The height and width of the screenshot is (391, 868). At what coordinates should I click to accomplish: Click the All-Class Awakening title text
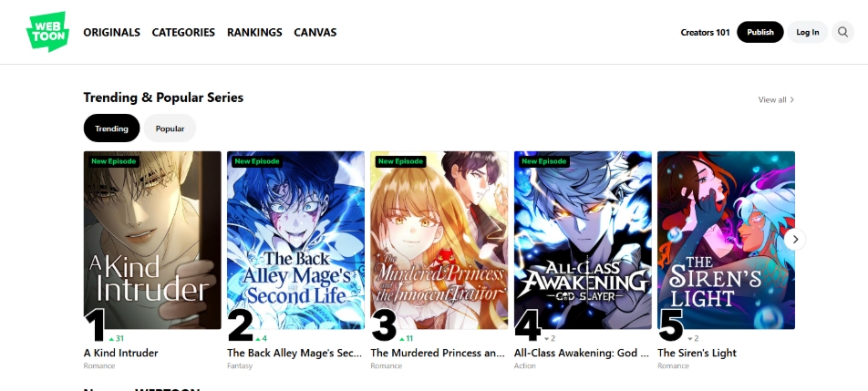[x=582, y=353]
